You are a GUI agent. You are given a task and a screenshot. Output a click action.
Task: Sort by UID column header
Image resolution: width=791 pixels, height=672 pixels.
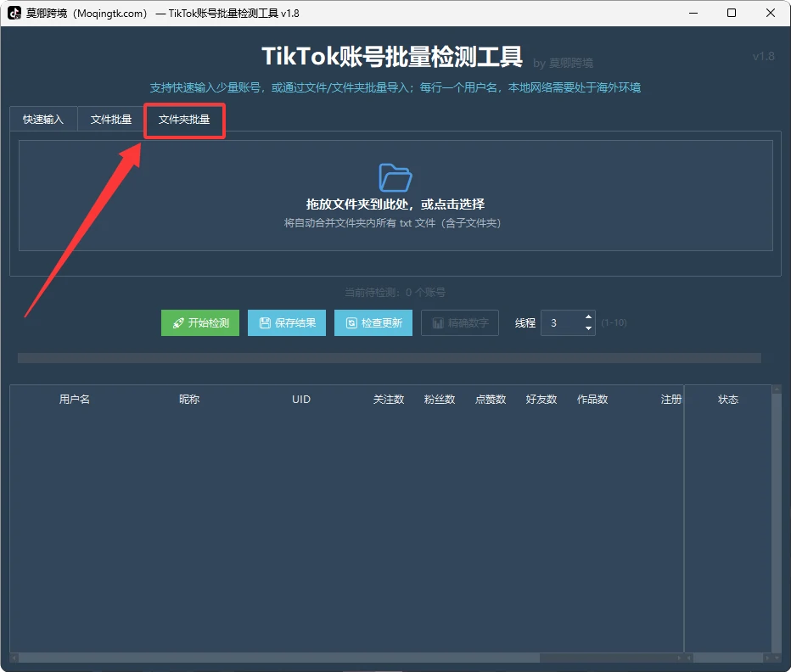(301, 400)
